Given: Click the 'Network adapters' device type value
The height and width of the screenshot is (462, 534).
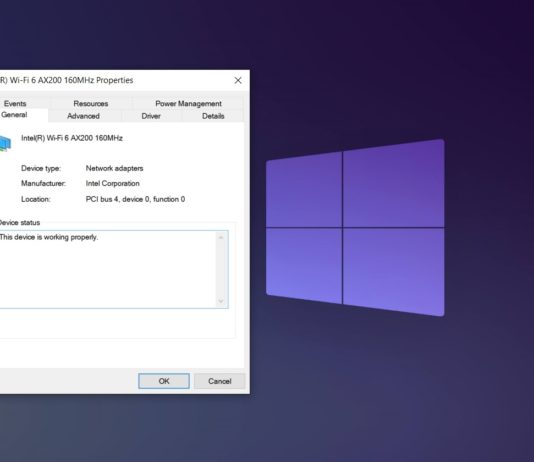Looking at the screenshot, I should 114,168.
